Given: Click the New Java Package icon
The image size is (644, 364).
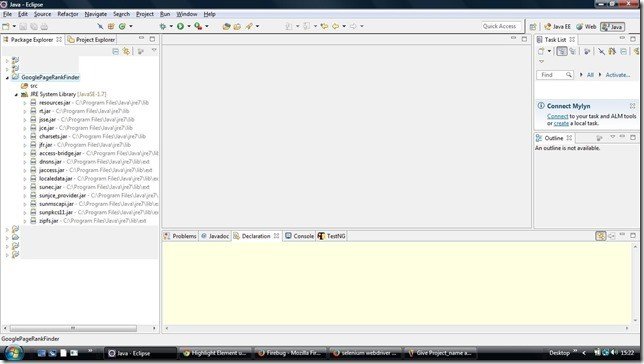Looking at the screenshot, I should pyautogui.click(x=111, y=26).
